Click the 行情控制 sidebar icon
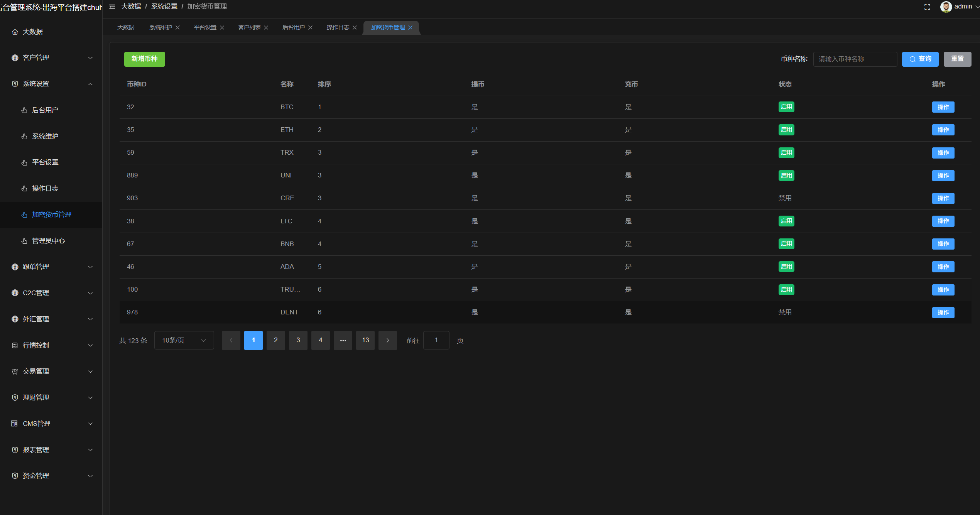This screenshot has height=515, width=980. click(15, 345)
